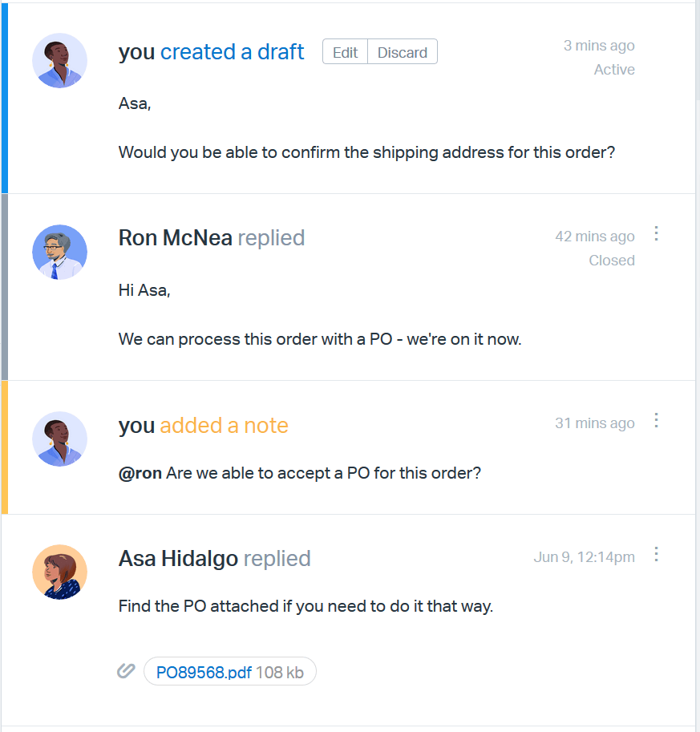This screenshot has width=700, height=732.
Task: Click the "created a draft" link text
Action: (x=232, y=52)
